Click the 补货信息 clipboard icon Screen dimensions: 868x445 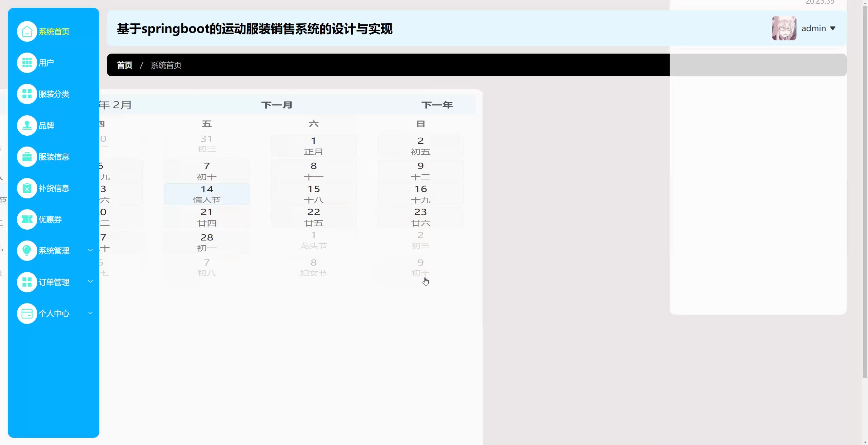click(27, 188)
